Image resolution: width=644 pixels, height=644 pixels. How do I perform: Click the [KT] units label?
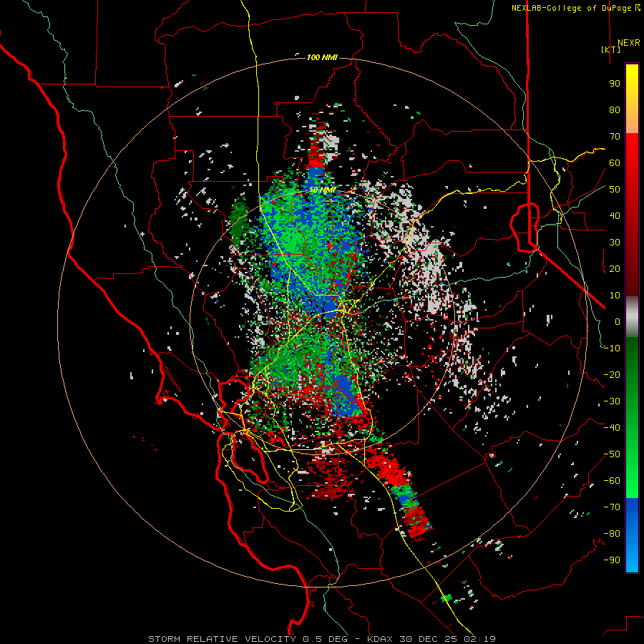pyautogui.click(x=610, y=49)
